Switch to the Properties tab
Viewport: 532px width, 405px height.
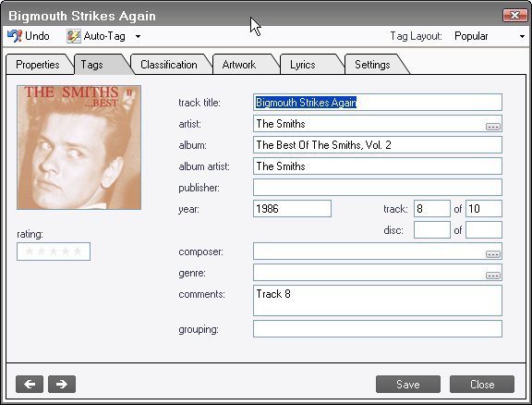click(37, 65)
